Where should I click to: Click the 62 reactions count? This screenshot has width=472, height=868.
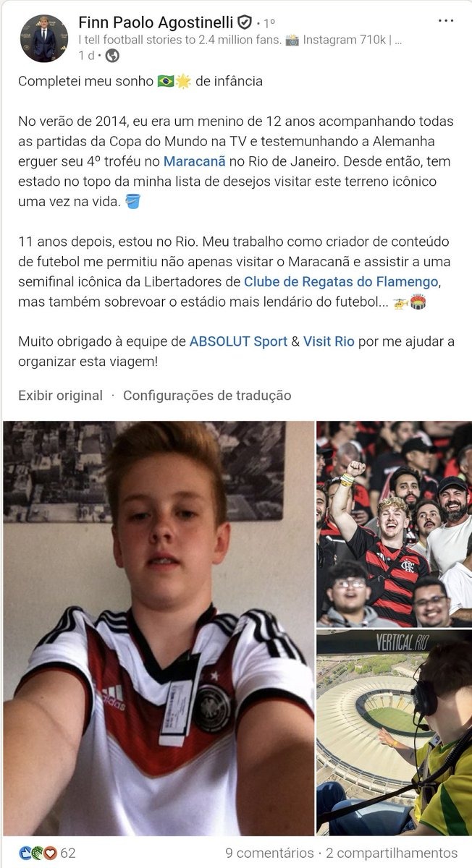67,853
